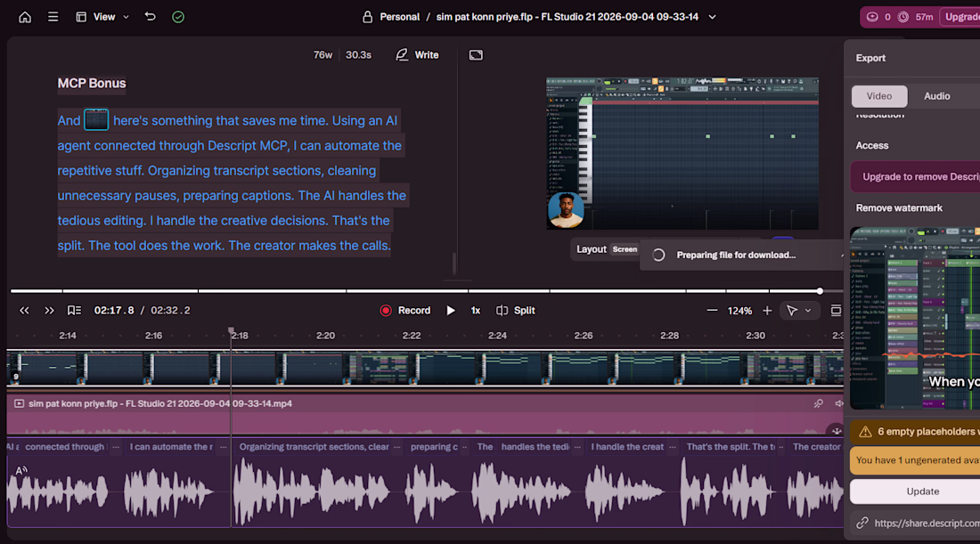Open the Layout Screen selector
The height and width of the screenshot is (544, 980).
point(607,249)
